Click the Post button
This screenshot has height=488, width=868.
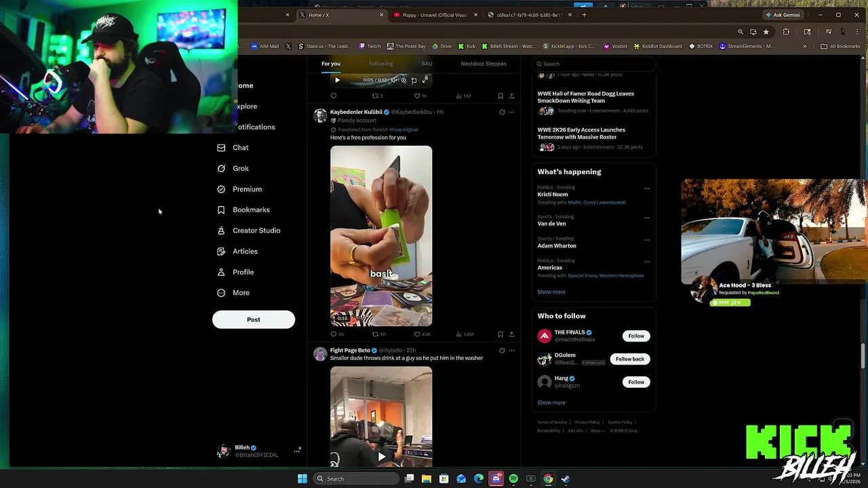tap(254, 319)
